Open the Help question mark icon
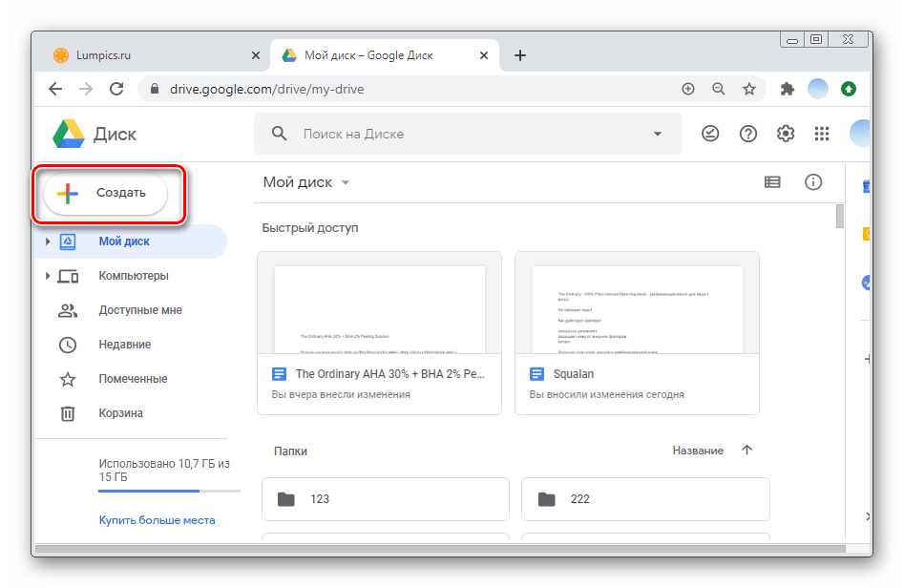Image resolution: width=904 pixels, height=588 pixels. (x=748, y=134)
